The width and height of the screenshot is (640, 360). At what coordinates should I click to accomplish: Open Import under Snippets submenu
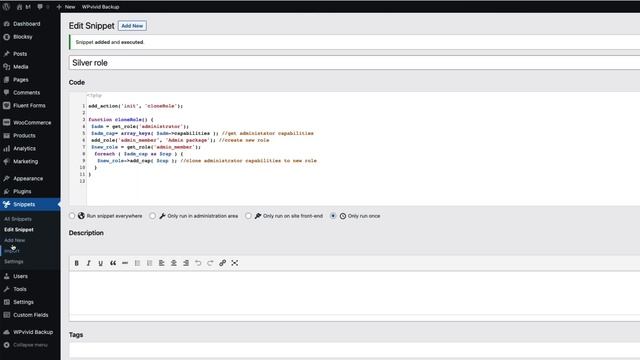[x=12, y=251]
